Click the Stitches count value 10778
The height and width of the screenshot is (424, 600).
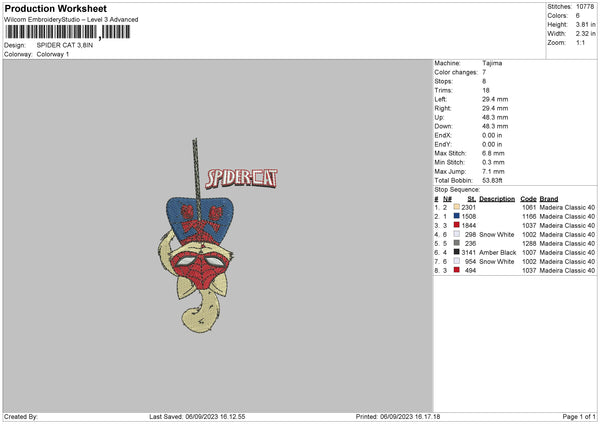[585, 7]
